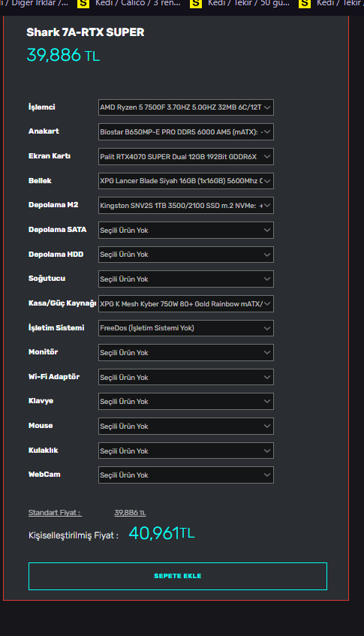Open the Diğer Irklar bookmark
The height and width of the screenshot is (636, 364).
point(35,3)
